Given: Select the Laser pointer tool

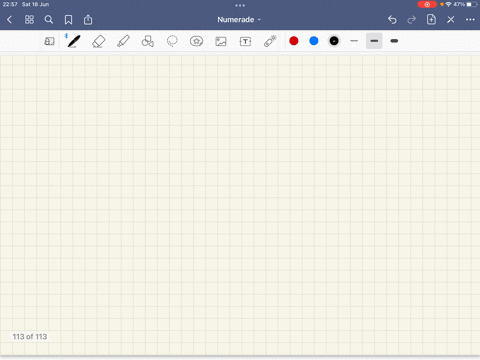Looking at the screenshot, I should (x=270, y=41).
